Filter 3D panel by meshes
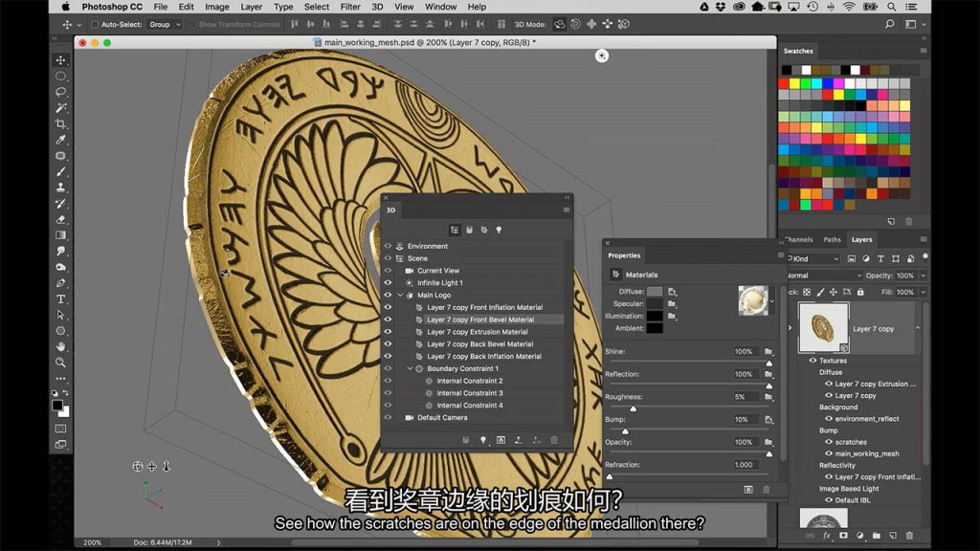This screenshot has width=980, height=551. point(469,230)
